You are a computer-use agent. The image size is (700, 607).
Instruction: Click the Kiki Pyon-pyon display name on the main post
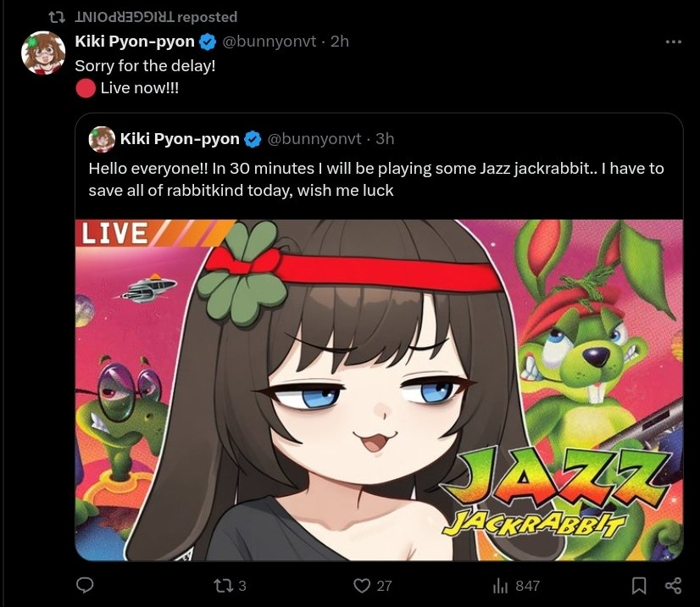point(135,42)
